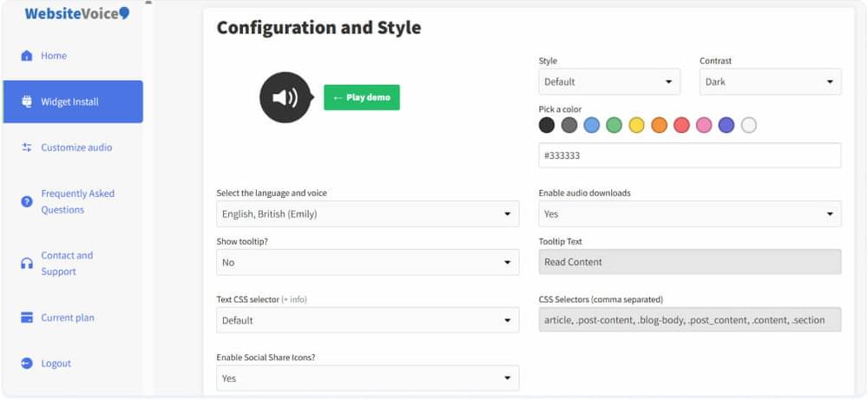868x400 pixels.
Task: Open Enable Social Share Icons dropdown
Action: coord(367,378)
